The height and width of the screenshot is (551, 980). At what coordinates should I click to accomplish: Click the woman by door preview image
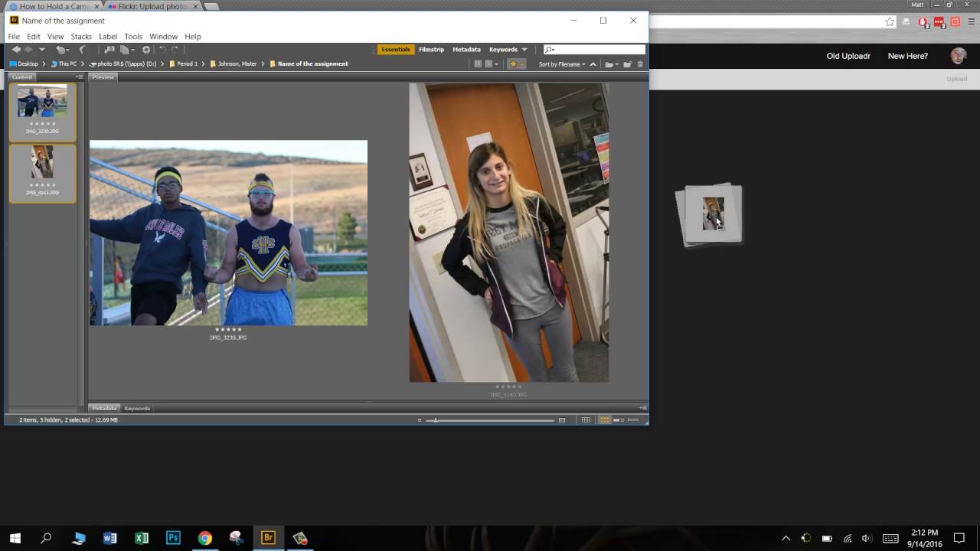pyautogui.click(x=509, y=233)
